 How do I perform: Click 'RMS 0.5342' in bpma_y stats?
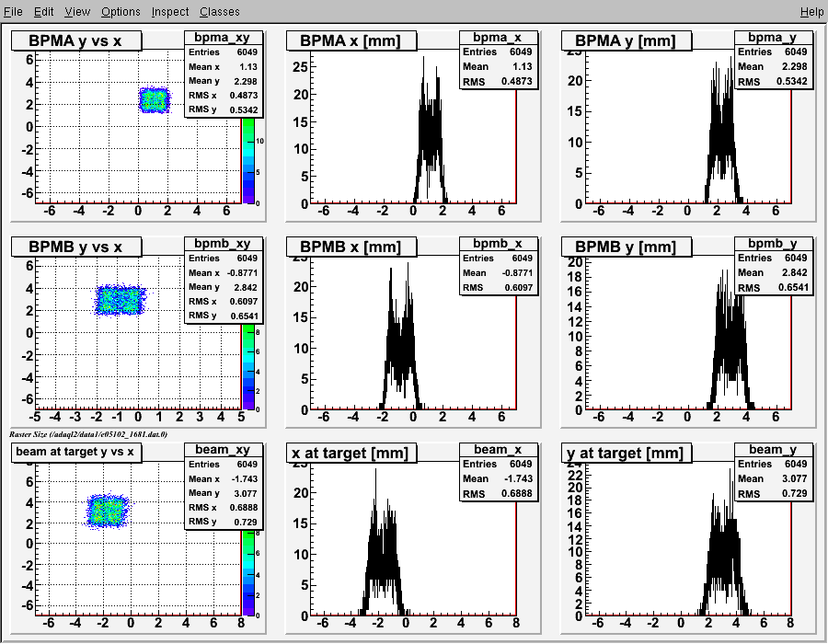click(773, 82)
